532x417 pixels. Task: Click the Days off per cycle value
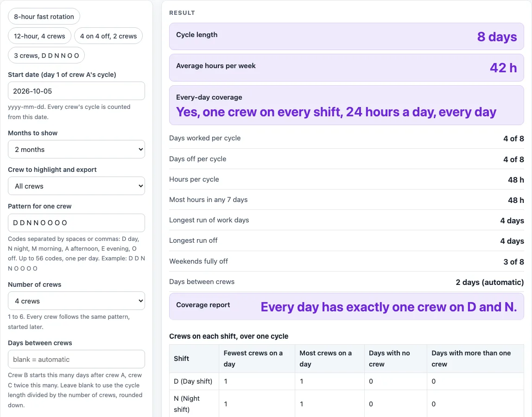[513, 159]
